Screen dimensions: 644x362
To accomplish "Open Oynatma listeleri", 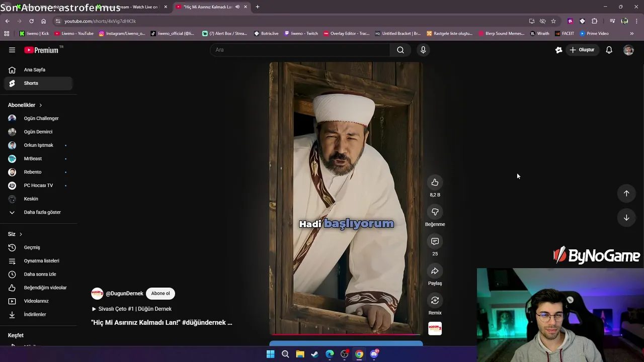I will tap(38, 261).
